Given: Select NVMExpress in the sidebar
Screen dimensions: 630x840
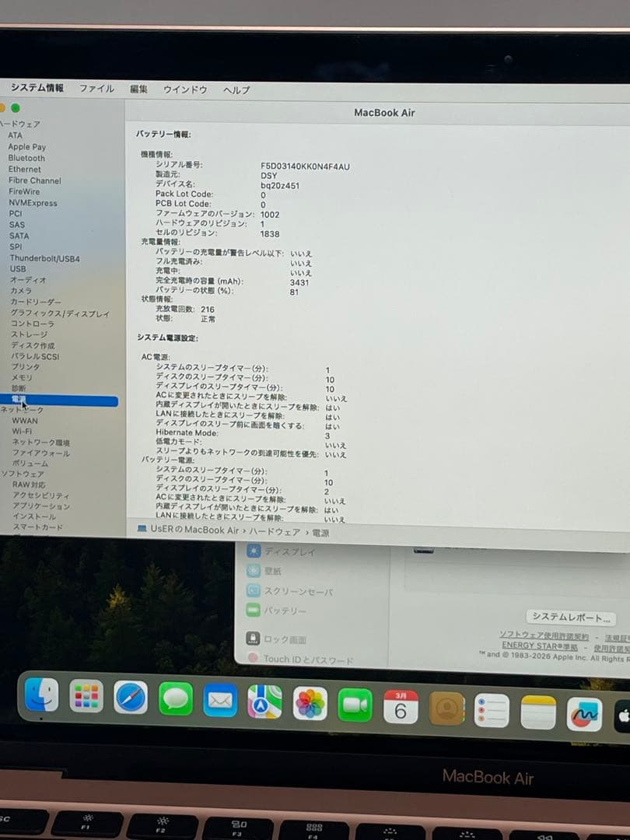Looking at the screenshot, I should point(33,202).
